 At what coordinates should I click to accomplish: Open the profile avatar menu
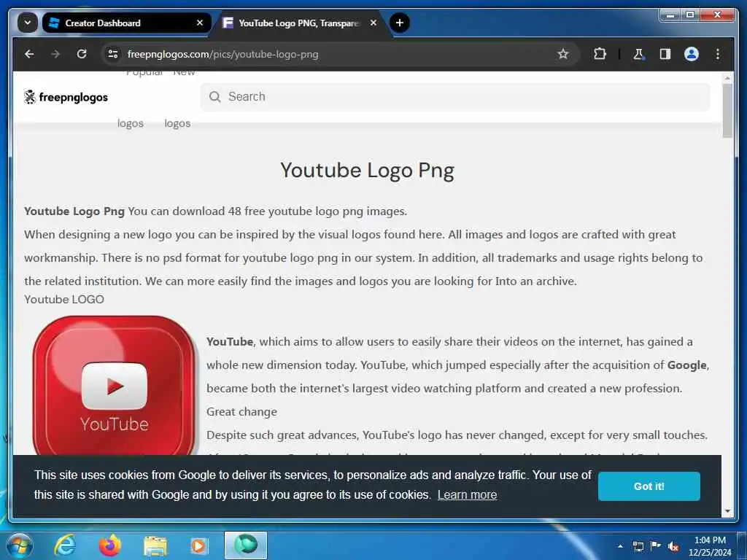coord(692,54)
